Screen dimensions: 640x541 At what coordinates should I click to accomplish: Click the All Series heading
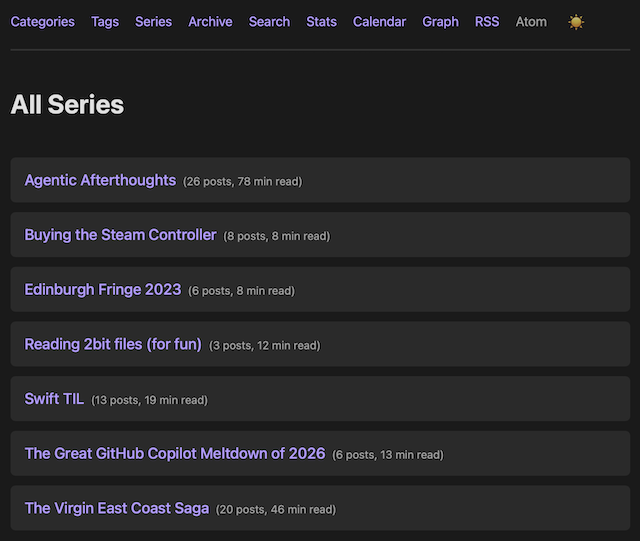point(67,105)
